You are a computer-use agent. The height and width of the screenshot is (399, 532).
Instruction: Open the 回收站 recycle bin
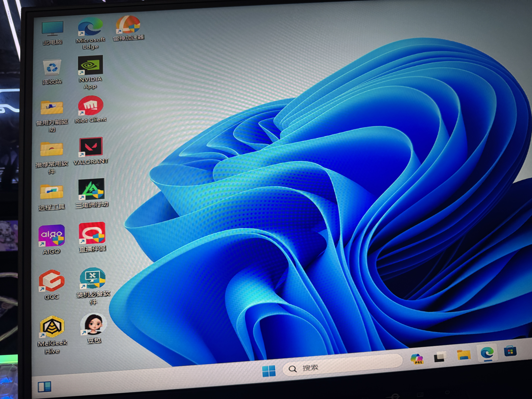click(x=52, y=72)
